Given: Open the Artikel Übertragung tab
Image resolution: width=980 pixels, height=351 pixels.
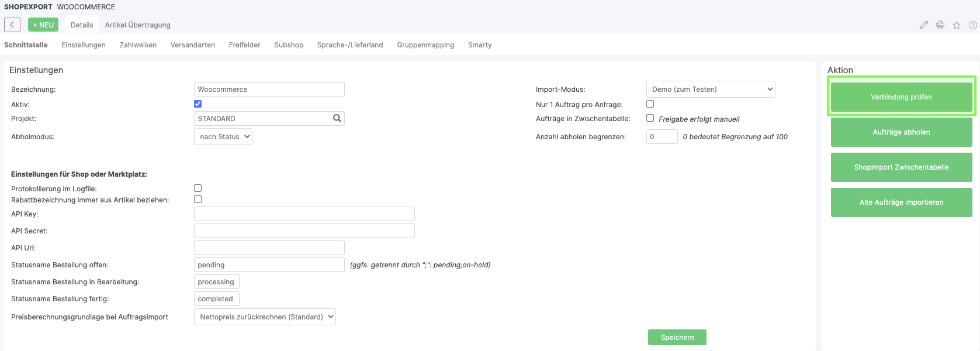Looking at the screenshot, I should pos(138,25).
